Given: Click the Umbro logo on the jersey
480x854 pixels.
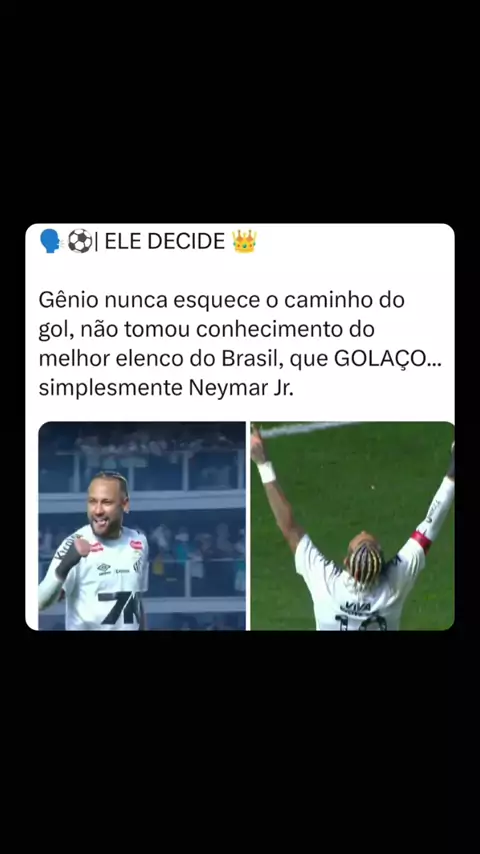Looking at the screenshot, I should [104, 569].
